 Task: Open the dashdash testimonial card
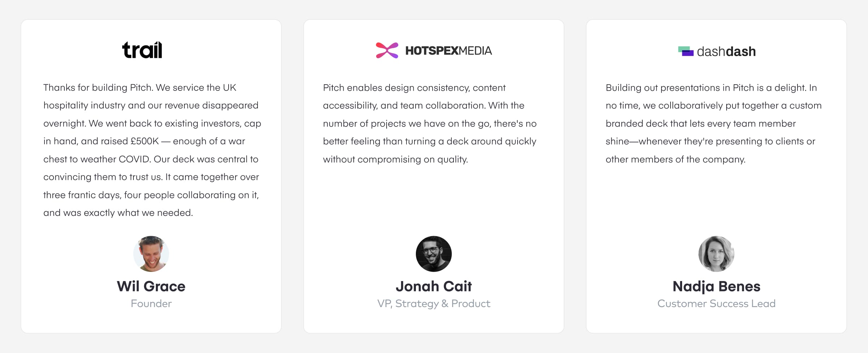(x=716, y=176)
